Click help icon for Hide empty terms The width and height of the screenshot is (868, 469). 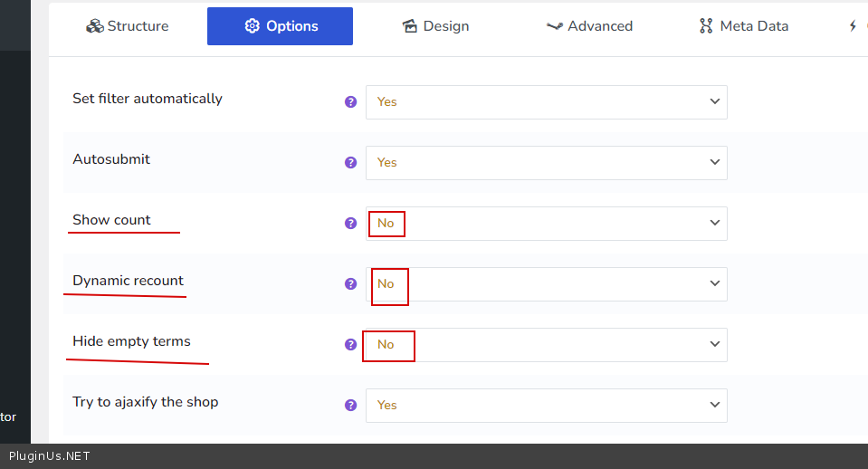351,345
